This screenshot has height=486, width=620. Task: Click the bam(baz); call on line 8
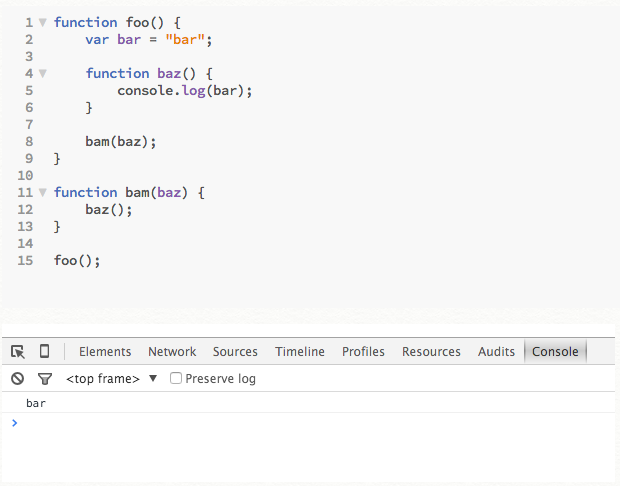121,142
